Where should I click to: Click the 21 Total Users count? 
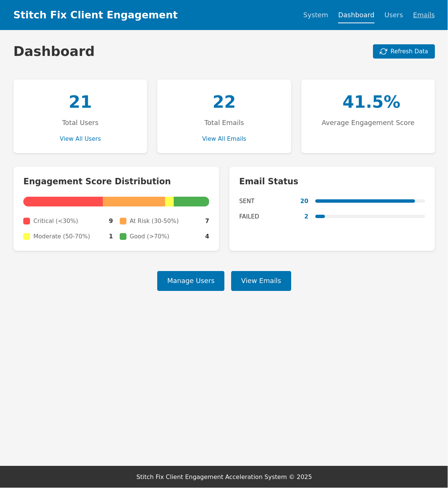point(80,102)
